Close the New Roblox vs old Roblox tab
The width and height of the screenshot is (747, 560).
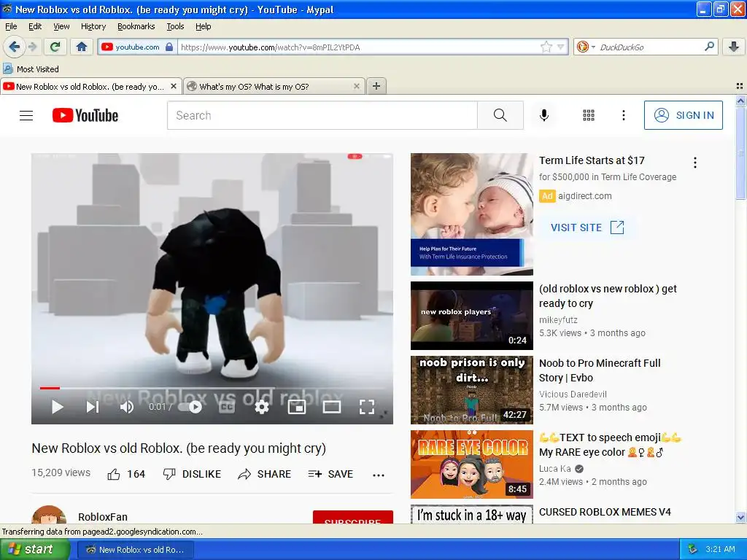tap(174, 86)
